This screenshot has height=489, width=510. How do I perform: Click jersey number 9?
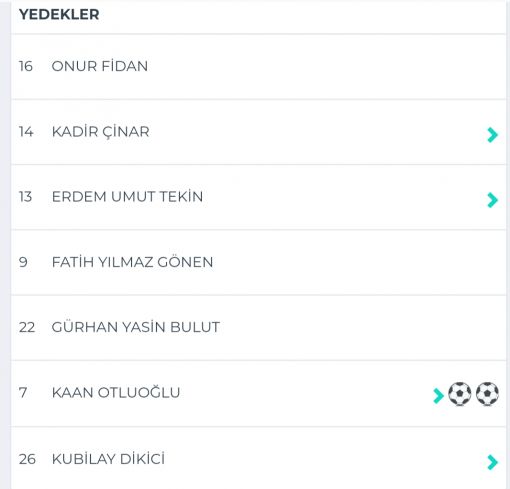[x=23, y=262]
